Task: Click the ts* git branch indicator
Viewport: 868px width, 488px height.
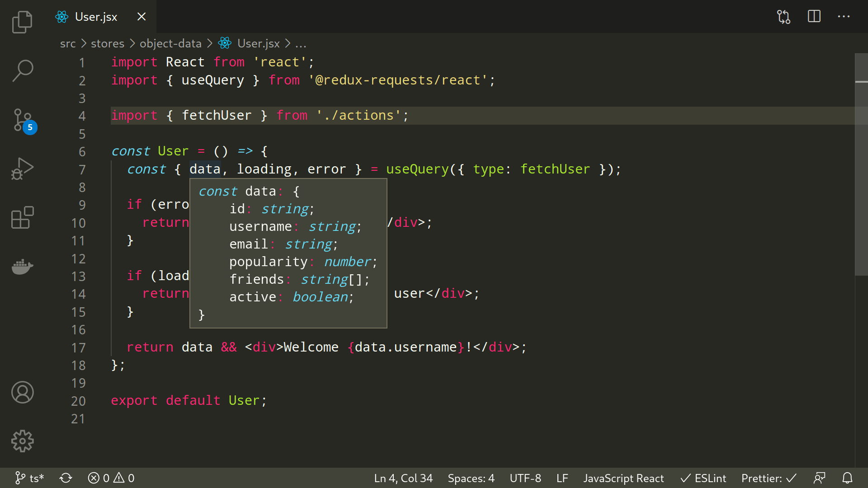Action: [30, 478]
